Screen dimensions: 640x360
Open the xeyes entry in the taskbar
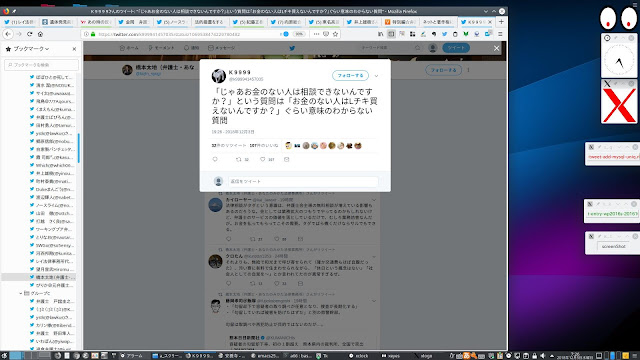click(391, 356)
